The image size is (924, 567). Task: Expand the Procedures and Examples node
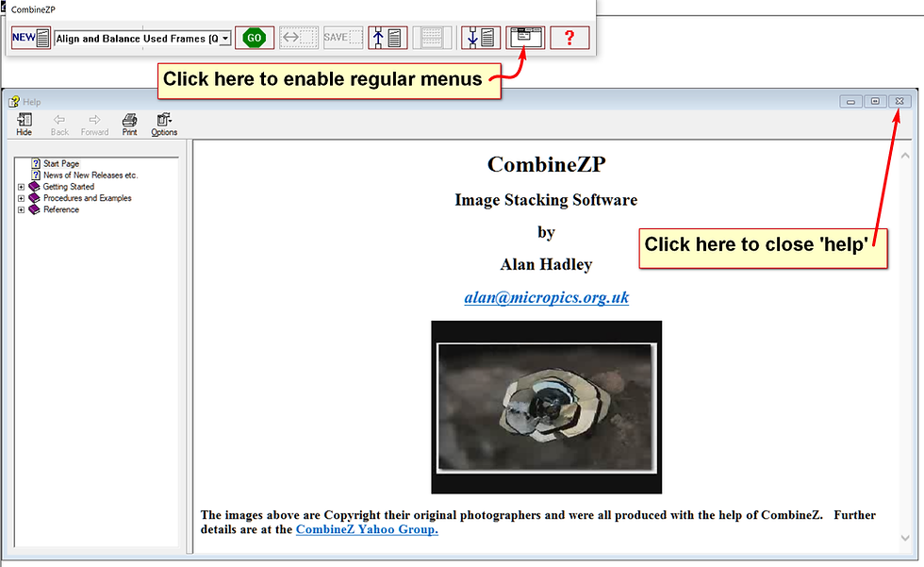tap(21, 199)
